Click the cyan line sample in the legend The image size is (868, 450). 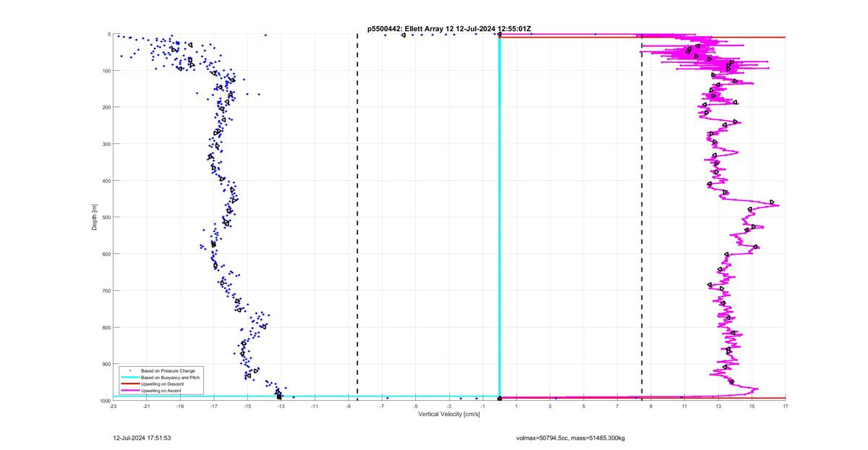(x=129, y=378)
